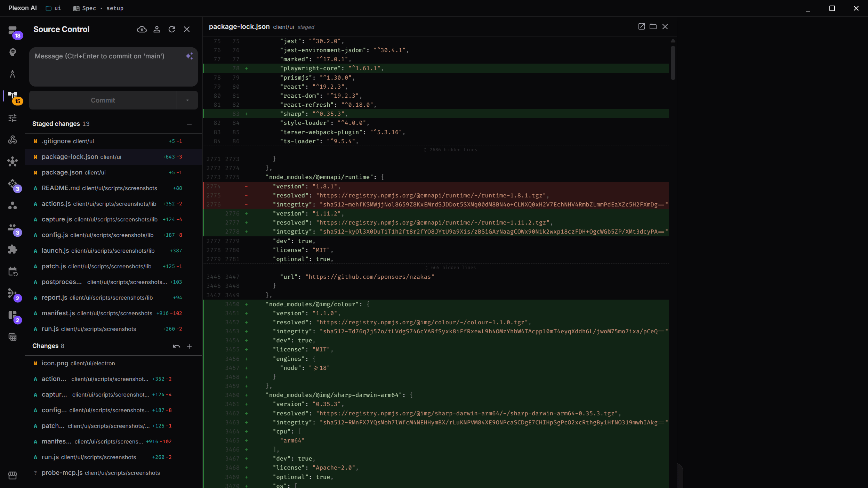868x488 pixels.
Task: Select staged patch.js file
Action: [113, 266]
